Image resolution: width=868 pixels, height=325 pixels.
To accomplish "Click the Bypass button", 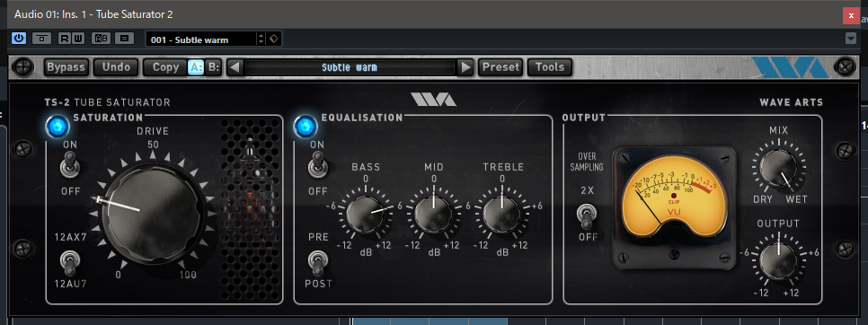I will pos(66,67).
